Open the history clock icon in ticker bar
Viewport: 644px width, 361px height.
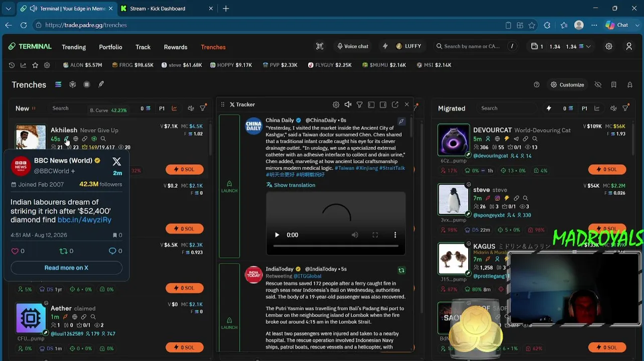click(x=12, y=65)
